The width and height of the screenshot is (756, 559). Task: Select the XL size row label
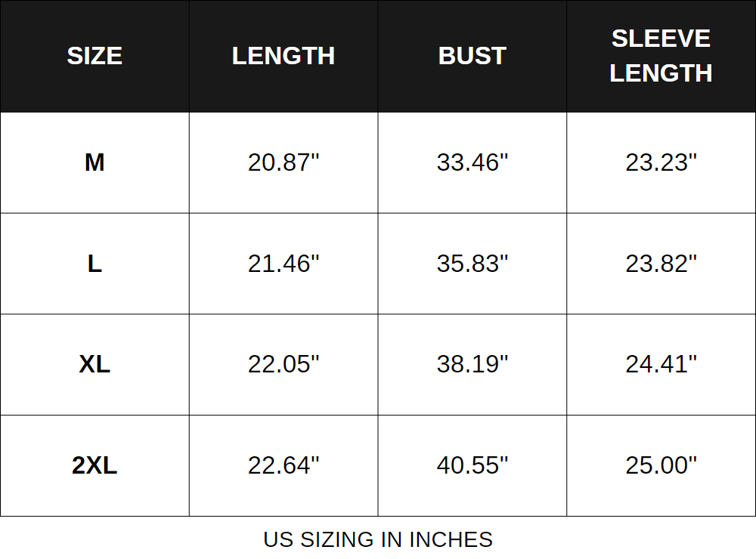click(94, 364)
